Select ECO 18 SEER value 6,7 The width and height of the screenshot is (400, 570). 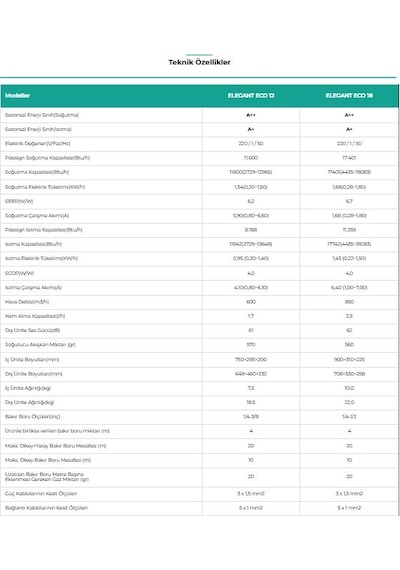[349, 201]
